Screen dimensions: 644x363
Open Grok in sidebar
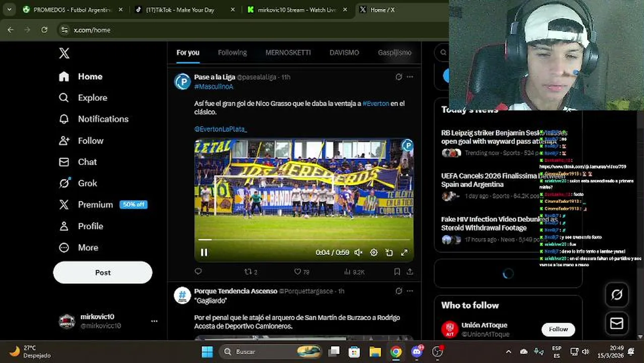tap(78, 183)
